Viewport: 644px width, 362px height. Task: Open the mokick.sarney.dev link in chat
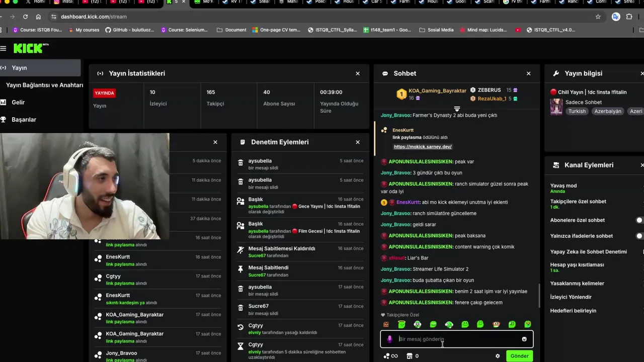coord(423,147)
